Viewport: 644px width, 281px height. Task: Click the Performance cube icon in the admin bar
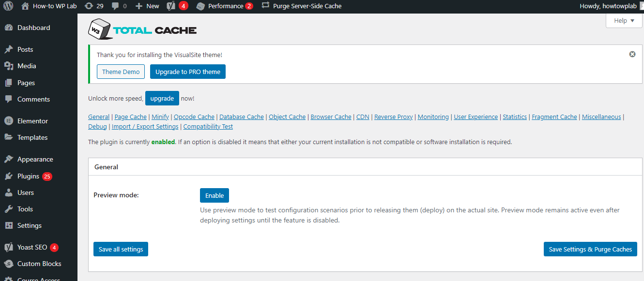(200, 6)
